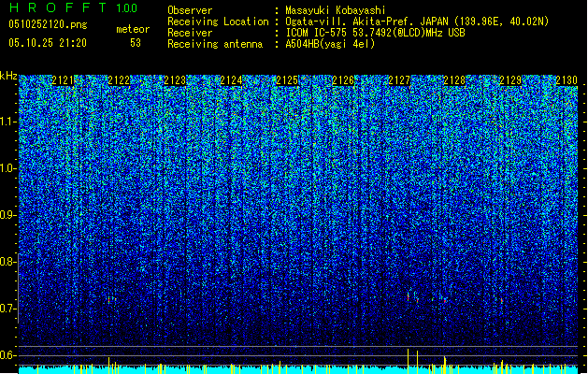Click the meteor echo just after 2122
This screenshot has height=374, width=588.
pyautogui.click(x=109, y=300)
